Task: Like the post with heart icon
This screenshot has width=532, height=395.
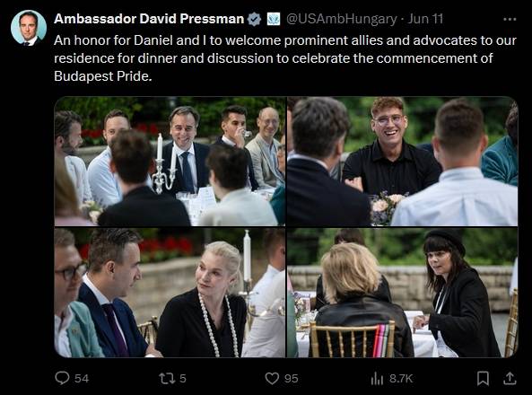Action: coord(272,378)
